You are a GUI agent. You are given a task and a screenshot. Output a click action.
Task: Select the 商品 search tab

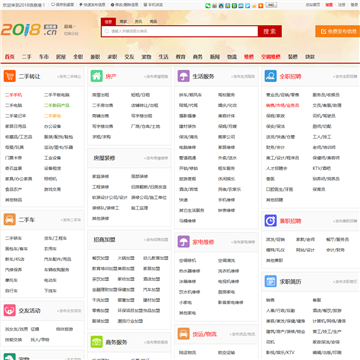tap(153, 21)
